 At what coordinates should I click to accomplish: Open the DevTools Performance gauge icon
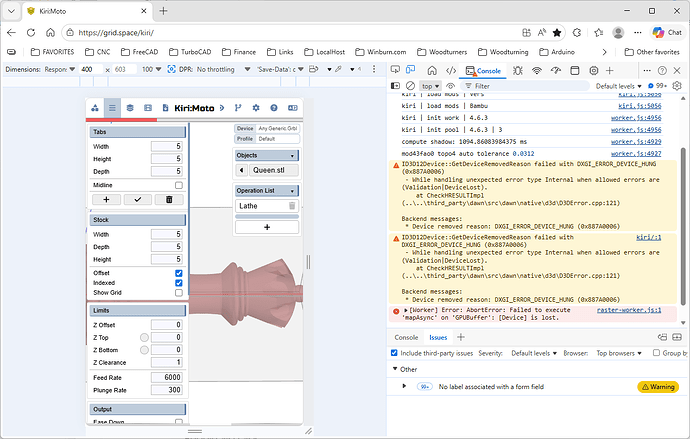coord(556,70)
